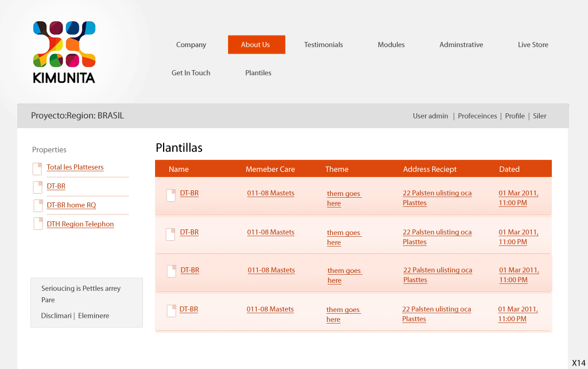Open the DT-BR link in Properties sidebar
Viewport: 588px width, 369px height.
pyautogui.click(x=56, y=186)
